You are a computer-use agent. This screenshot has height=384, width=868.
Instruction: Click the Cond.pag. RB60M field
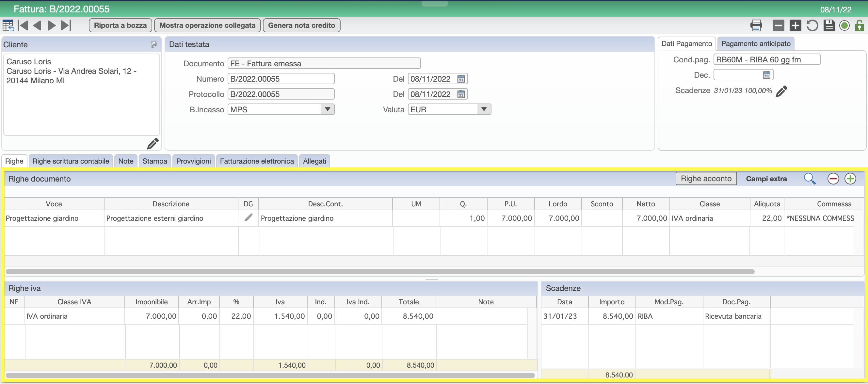point(766,60)
